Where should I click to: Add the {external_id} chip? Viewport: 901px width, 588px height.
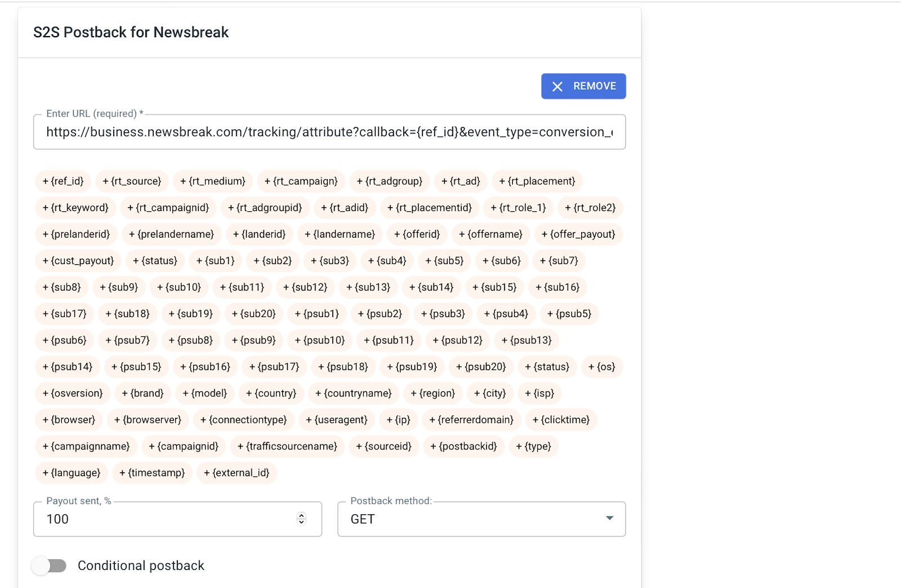click(x=237, y=473)
